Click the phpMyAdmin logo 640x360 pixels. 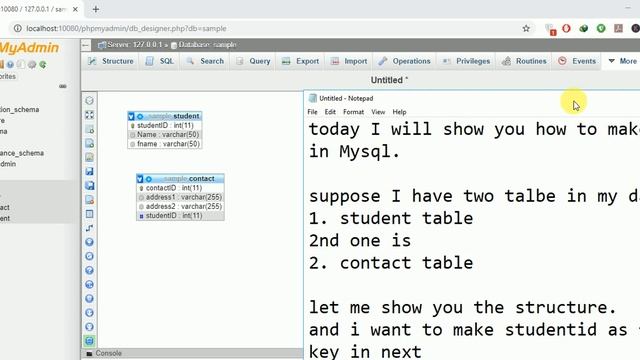29,48
